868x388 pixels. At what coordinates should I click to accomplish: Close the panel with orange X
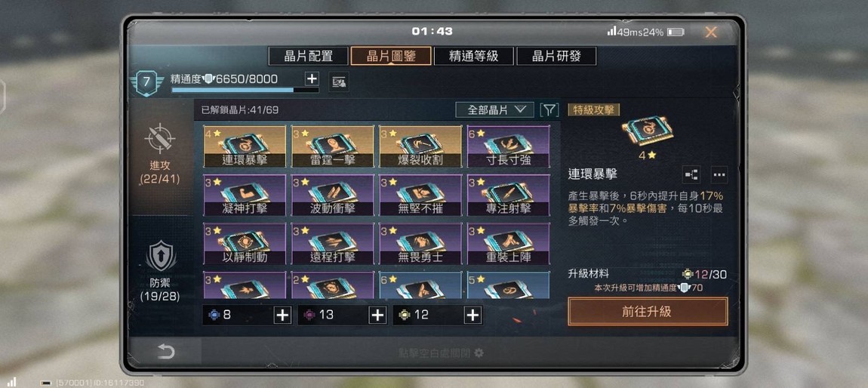(x=711, y=32)
